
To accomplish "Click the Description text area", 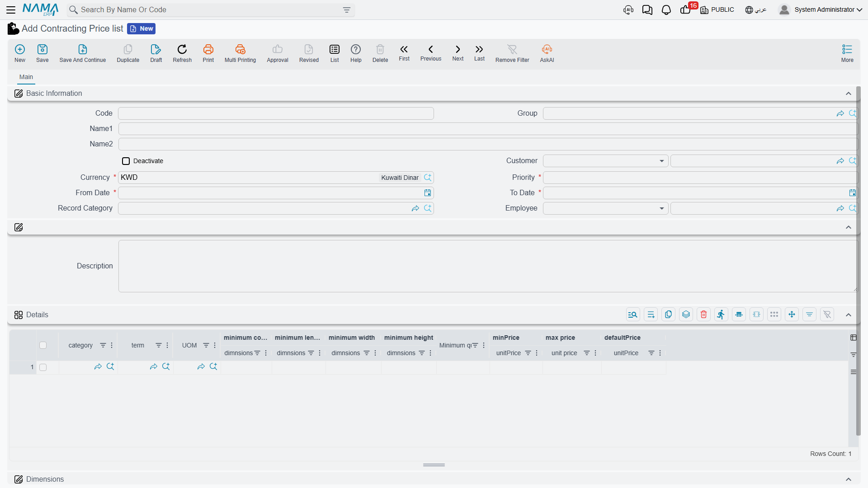I will pyautogui.click(x=488, y=266).
